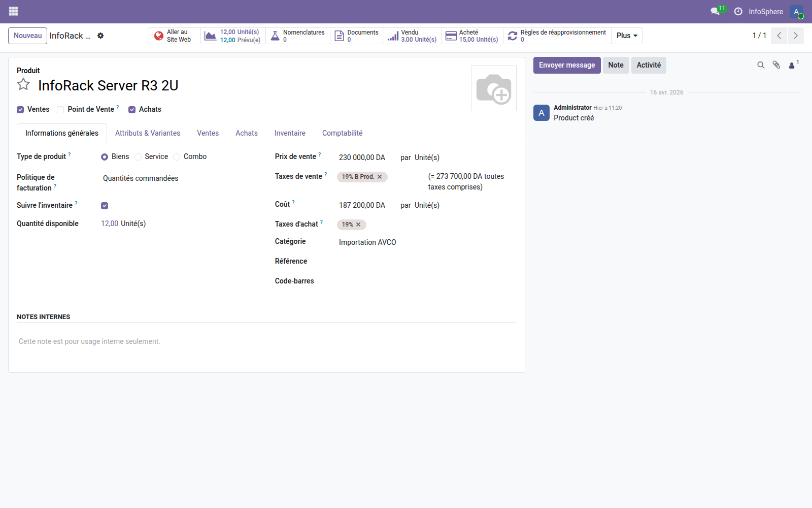Viewport: 812px width, 508px height.
Task: Mark product as favorite with star icon
Action: (23, 85)
